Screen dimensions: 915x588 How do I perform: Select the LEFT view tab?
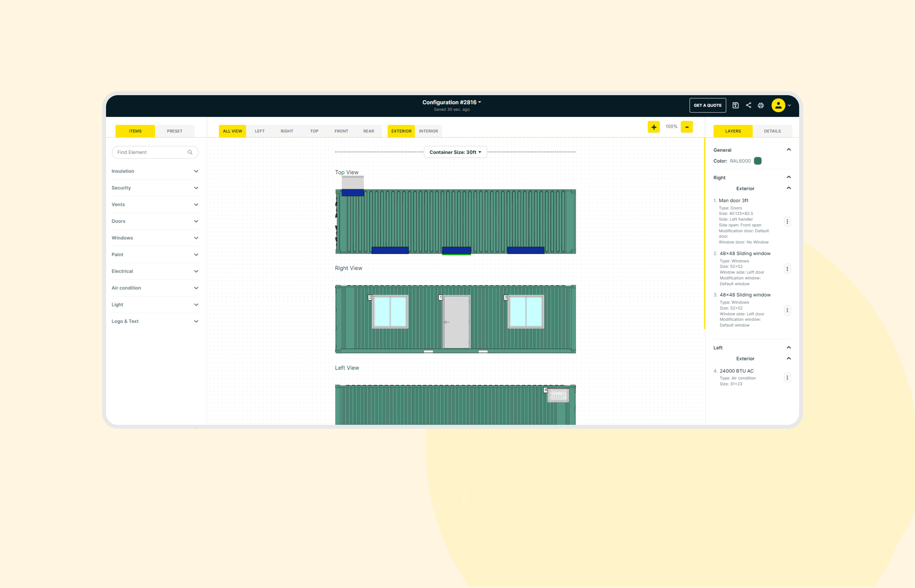[260, 131]
